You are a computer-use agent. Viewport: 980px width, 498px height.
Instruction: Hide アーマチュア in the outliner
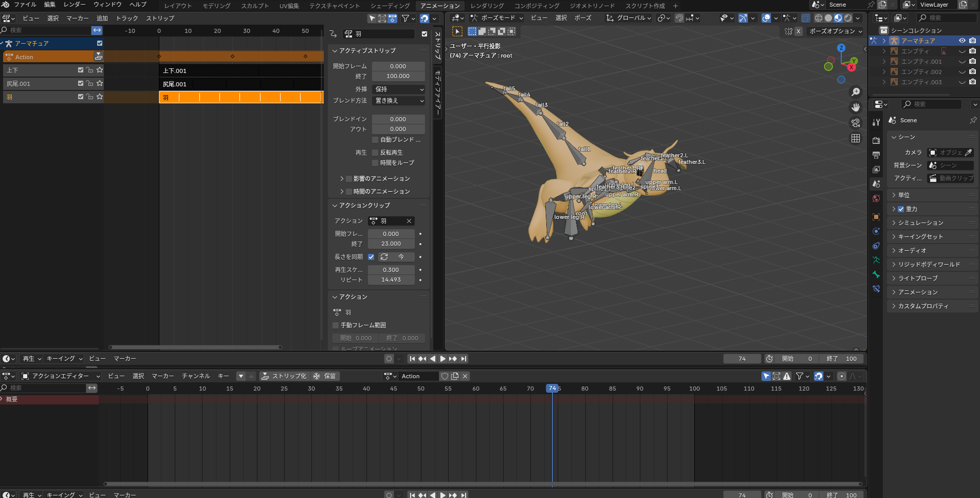point(962,41)
